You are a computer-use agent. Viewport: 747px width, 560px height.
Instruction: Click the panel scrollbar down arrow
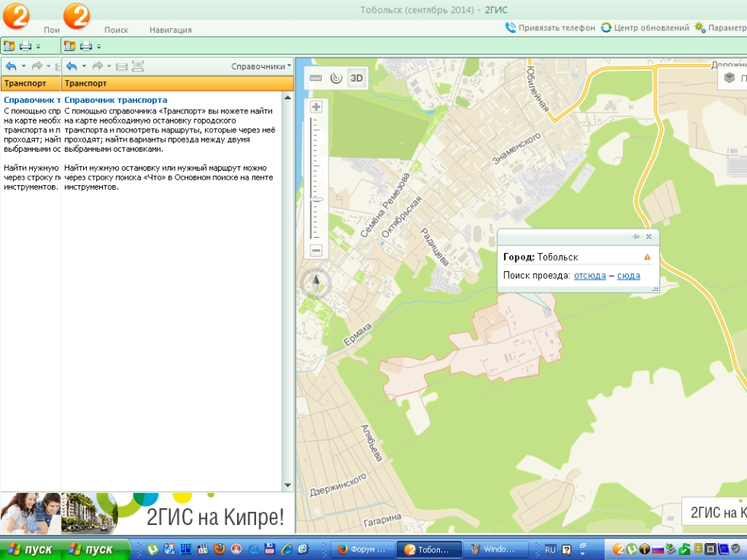pos(287,485)
